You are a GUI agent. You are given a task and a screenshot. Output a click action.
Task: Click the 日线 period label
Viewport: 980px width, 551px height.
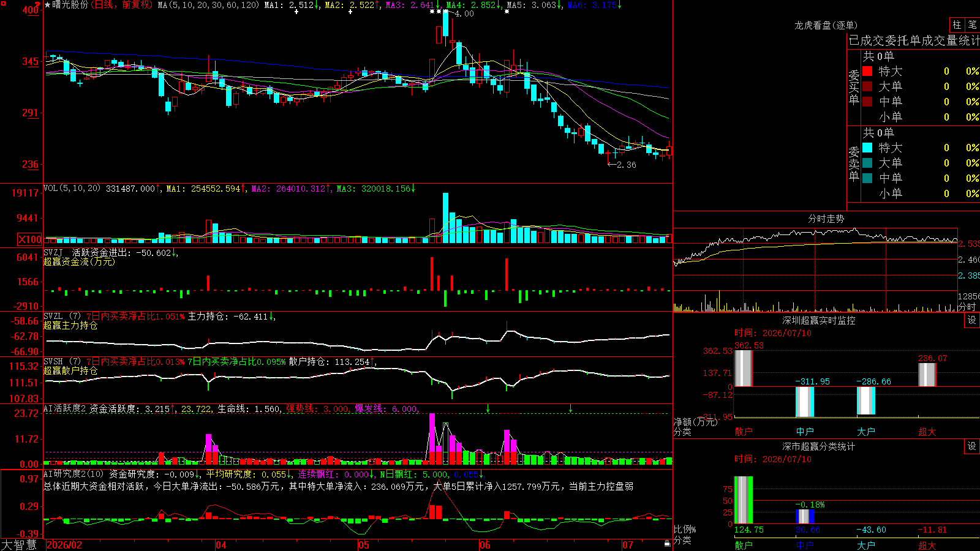[x=104, y=5]
